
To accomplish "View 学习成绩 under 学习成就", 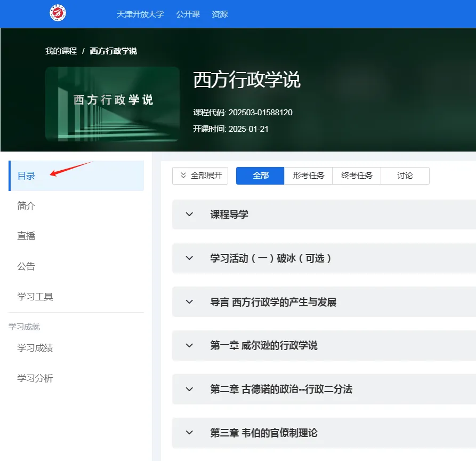I will 35,347.
